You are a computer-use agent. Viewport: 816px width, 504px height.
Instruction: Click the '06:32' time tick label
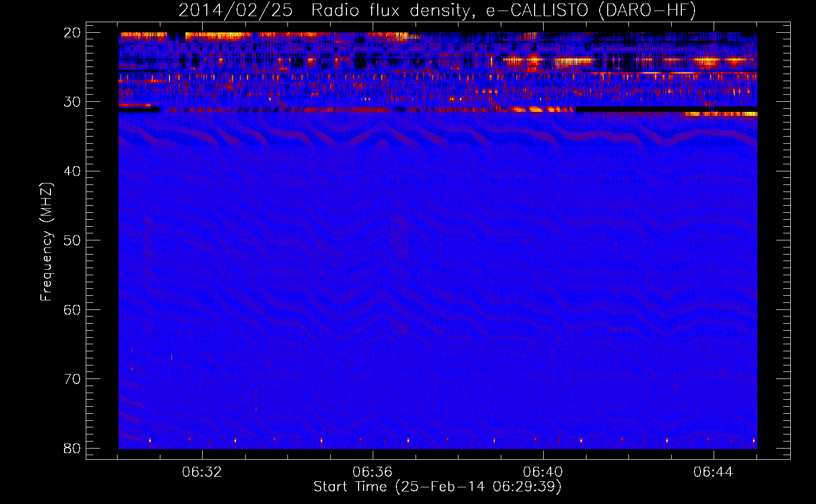(x=202, y=472)
